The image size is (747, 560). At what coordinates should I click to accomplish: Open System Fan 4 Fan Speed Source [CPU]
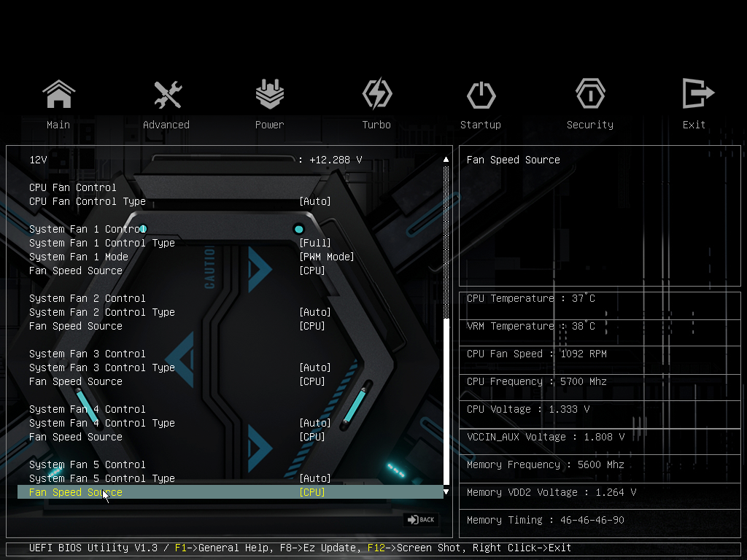pos(312,437)
